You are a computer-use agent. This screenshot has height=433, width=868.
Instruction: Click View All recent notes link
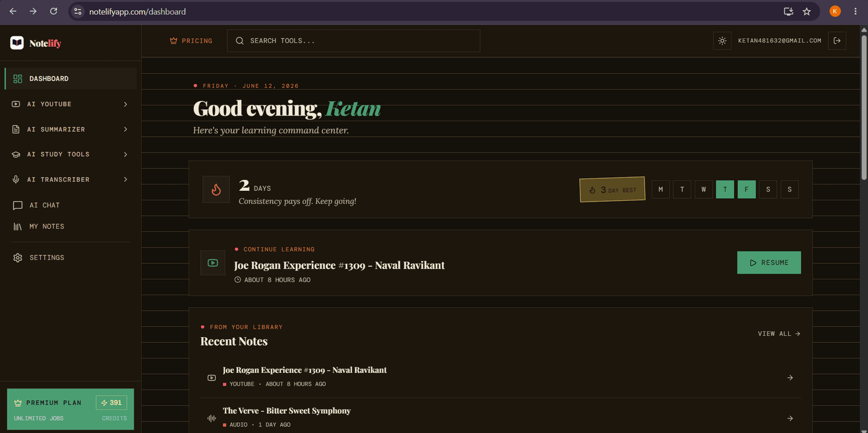(x=779, y=334)
